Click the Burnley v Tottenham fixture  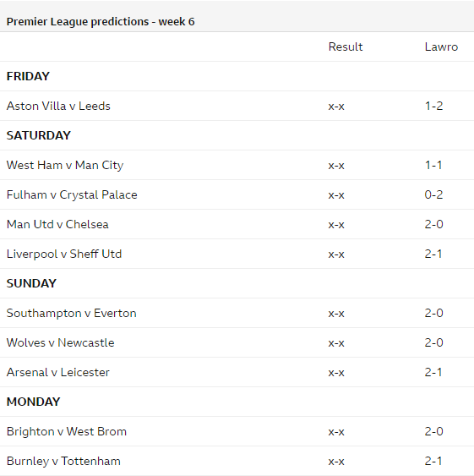(x=63, y=461)
